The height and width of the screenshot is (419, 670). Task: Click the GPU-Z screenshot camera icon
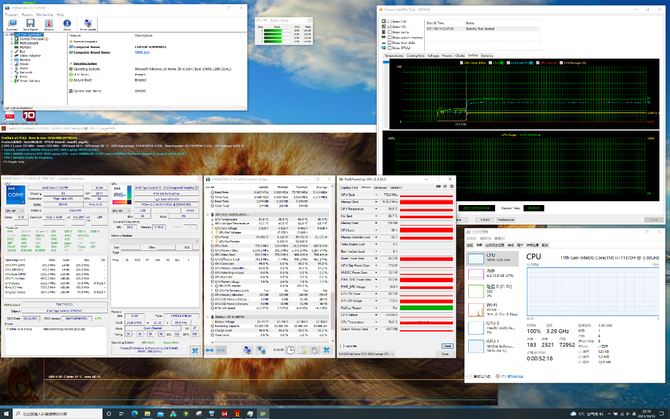[x=438, y=187]
